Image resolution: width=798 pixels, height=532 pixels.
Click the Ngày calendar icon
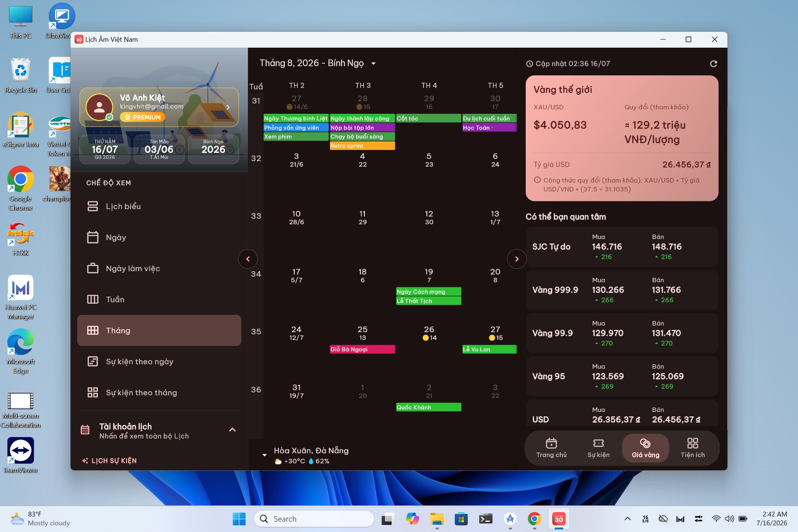(93, 237)
